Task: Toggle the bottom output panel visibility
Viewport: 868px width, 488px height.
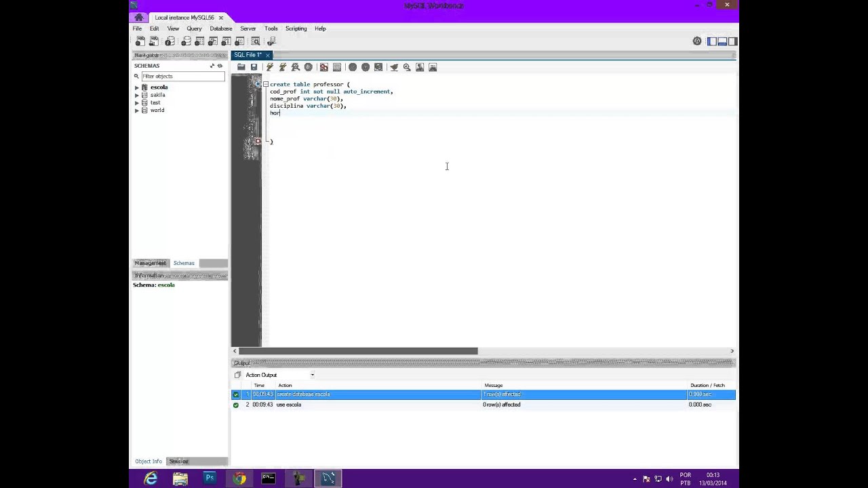Action: pos(722,41)
